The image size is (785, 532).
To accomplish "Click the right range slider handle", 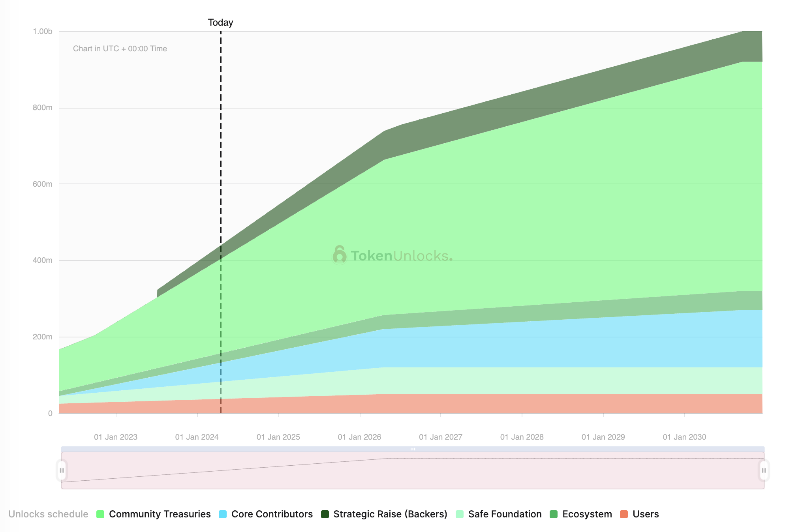I will coord(764,470).
